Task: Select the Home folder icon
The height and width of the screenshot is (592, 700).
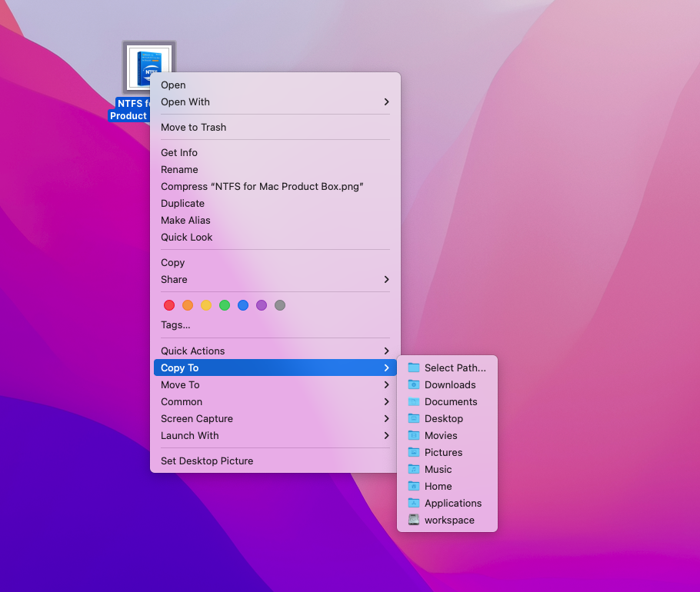Action: (x=414, y=486)
